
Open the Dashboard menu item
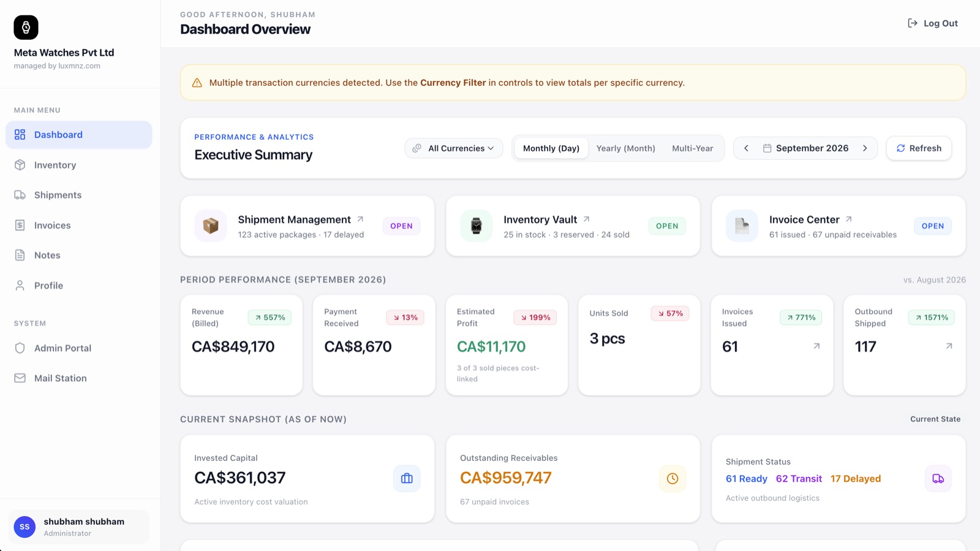(79, 135)
